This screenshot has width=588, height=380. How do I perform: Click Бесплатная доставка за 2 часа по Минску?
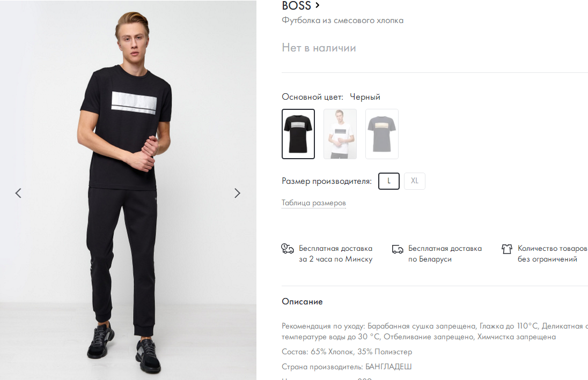(335, 254)
